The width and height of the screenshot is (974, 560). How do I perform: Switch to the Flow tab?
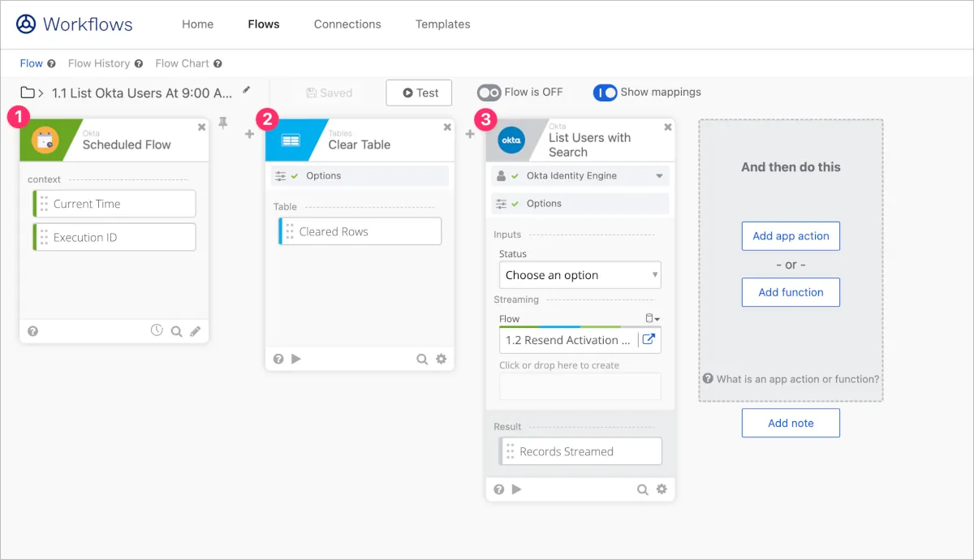[32, 63]
